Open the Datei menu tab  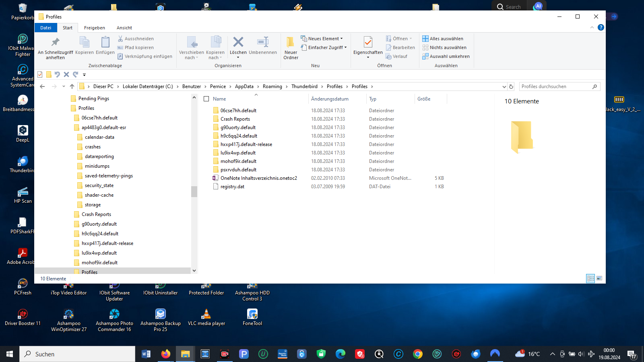pos(46,28)
